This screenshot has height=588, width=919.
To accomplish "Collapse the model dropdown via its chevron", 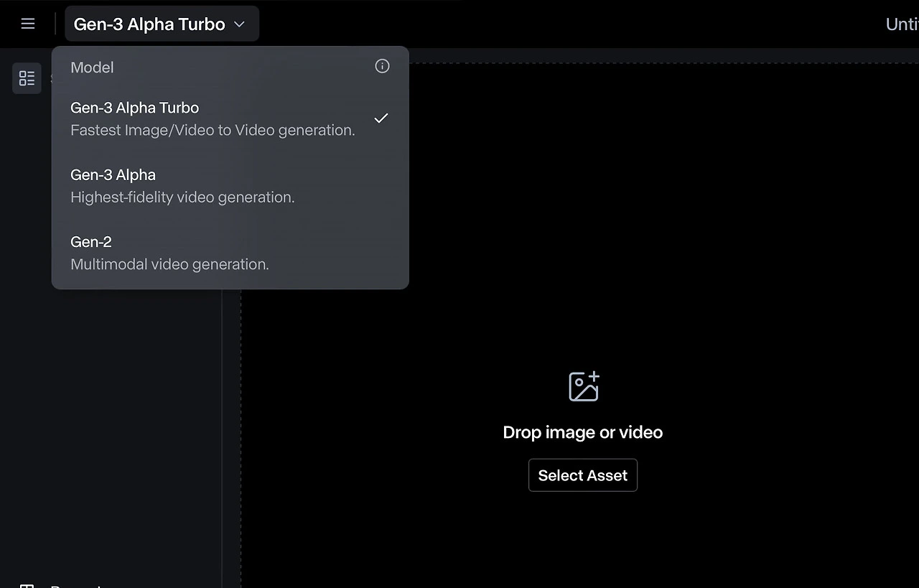I will pyautogui.click(x=240, y=24).
